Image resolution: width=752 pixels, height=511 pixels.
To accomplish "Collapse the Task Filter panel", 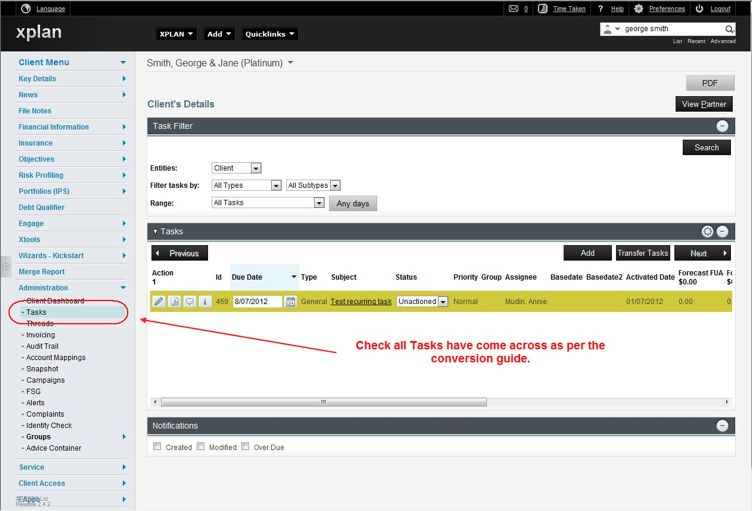I will coord(722,126).
